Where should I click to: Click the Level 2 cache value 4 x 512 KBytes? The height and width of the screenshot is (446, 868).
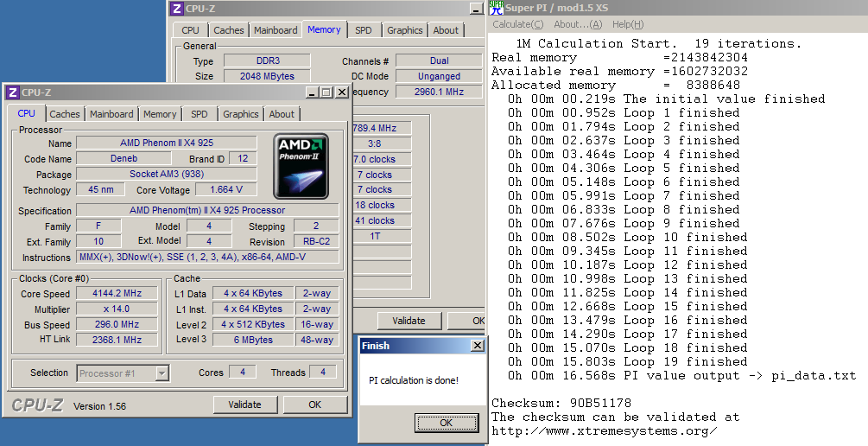click(253, 325)
